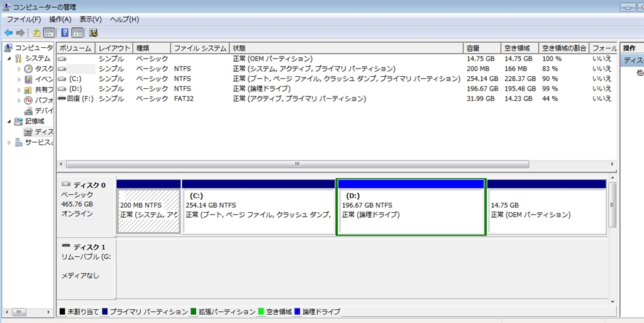This screenshot has width=644, height=323.
Task: Select the (D:) 196.67 GB logical drive block
Action: point(411,207)
